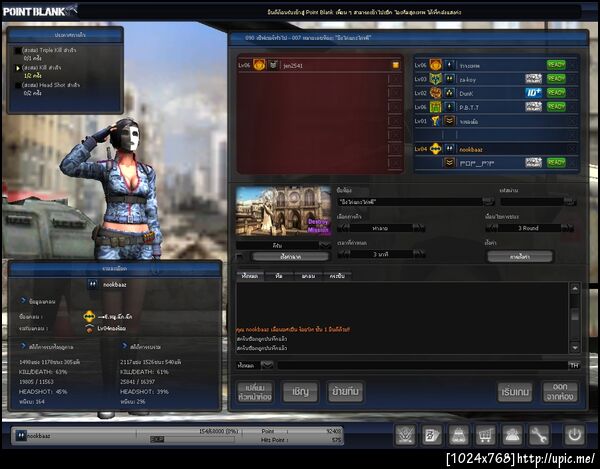The height and width of the screenshot is (469, 600).
Task: Click the previous arrow of the game mode selector
Action: click(x=344, y=228)
